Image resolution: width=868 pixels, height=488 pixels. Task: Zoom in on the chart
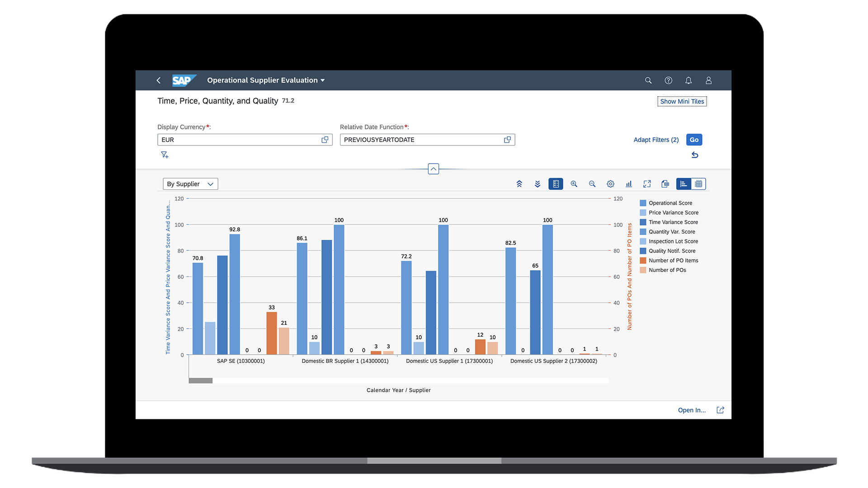574,184
